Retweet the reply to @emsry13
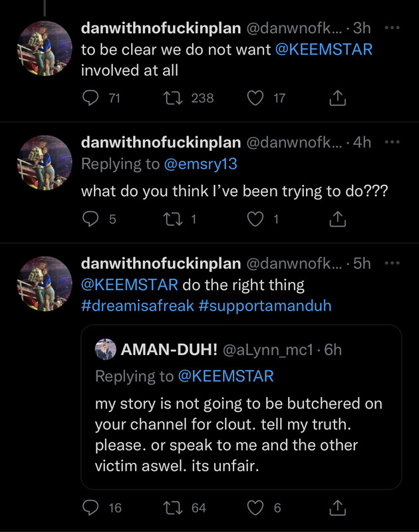This screenshot has width=419, height=532. pyautogui.click(x=172, y=219)
